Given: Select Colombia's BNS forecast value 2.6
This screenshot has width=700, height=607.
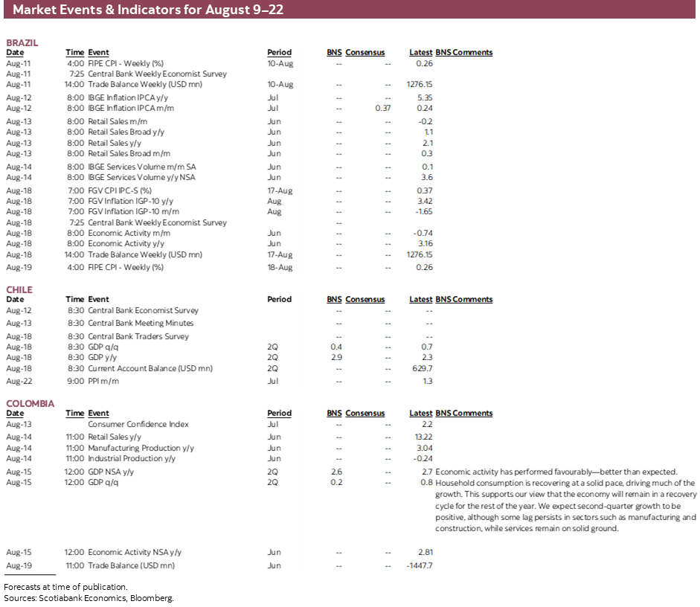Looking at the screenshot, I should [x=336, y=472].
